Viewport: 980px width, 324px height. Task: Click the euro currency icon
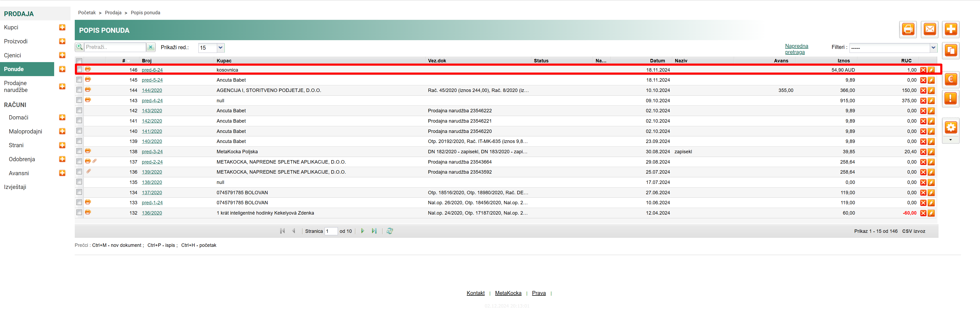pyautogui.click(x=950, y=80)
